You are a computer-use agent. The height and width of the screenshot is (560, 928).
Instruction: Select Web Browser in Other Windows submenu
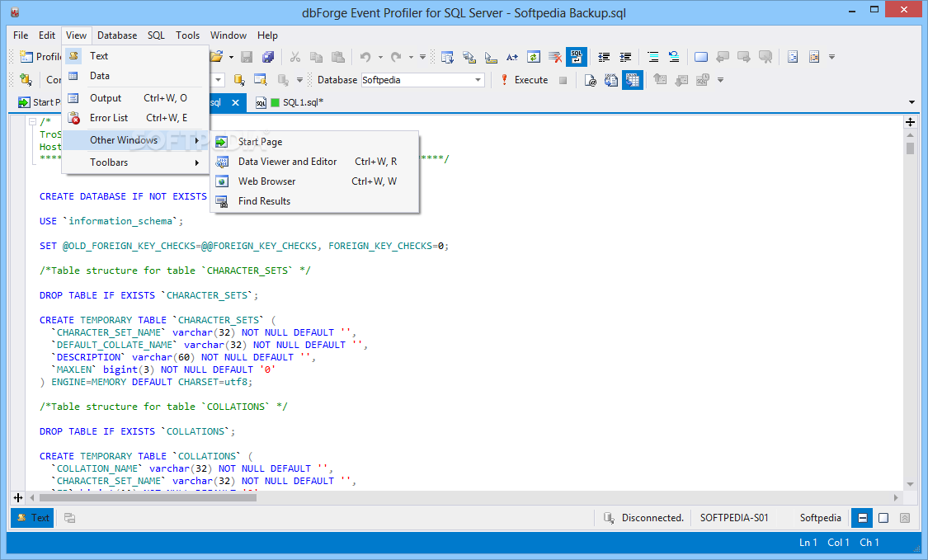[x=314, y=181]
